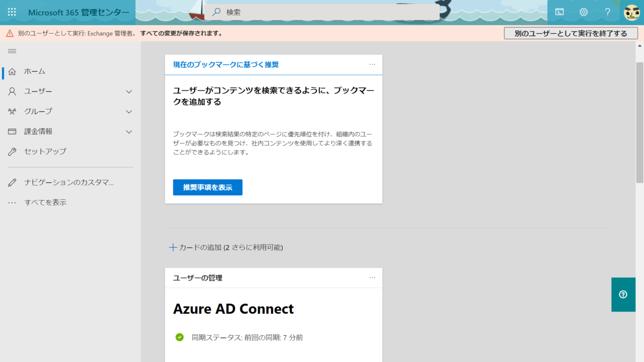
Task: Click Microsoft 365 管理センター title
Action: click(x=78, y=12)
